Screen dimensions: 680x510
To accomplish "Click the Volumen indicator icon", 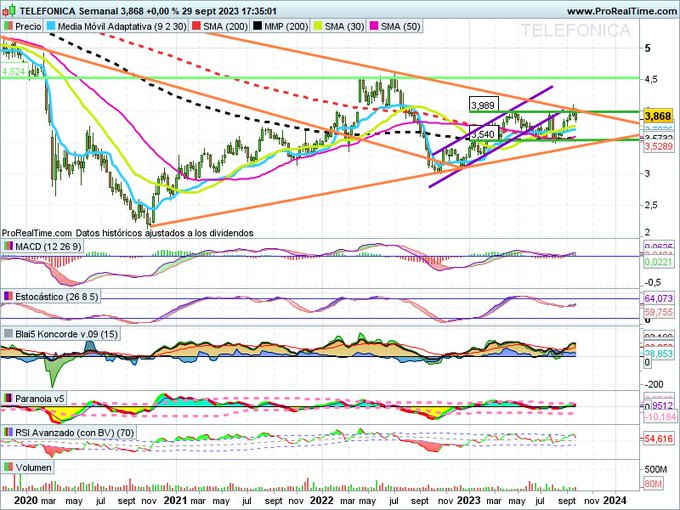I will click(8, 468).
